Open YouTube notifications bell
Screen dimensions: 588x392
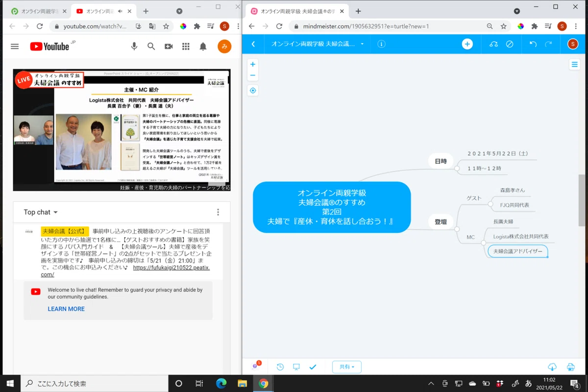pyautogui.click(x=203, y=46)
